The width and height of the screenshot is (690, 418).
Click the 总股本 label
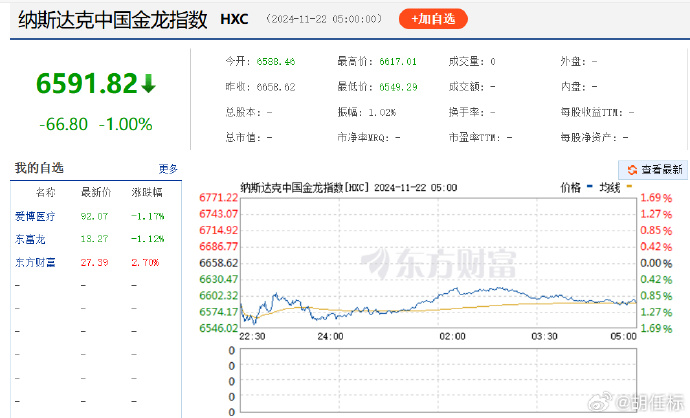coord(243,113)
